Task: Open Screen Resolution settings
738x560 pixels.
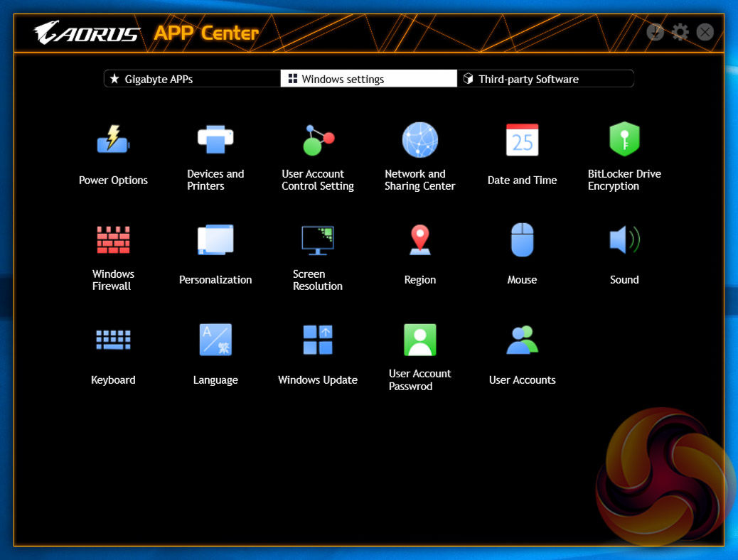Action: [x=318, y=240]
